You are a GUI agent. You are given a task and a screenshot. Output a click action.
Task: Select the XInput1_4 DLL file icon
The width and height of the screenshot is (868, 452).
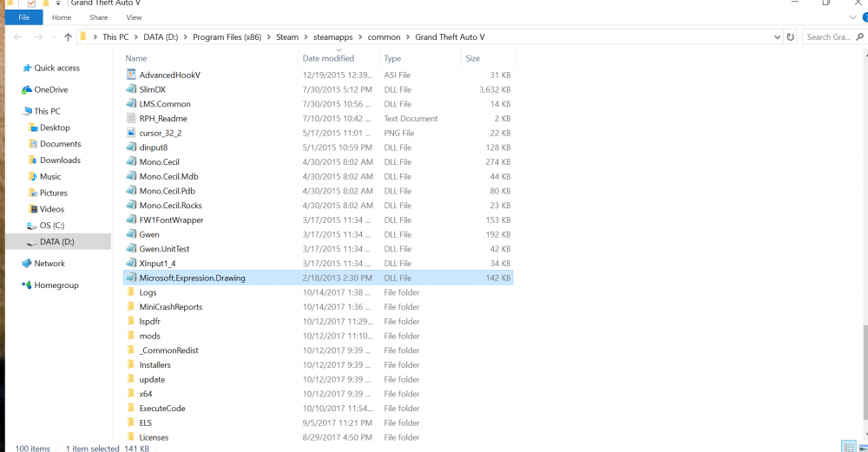pos(131,263)
